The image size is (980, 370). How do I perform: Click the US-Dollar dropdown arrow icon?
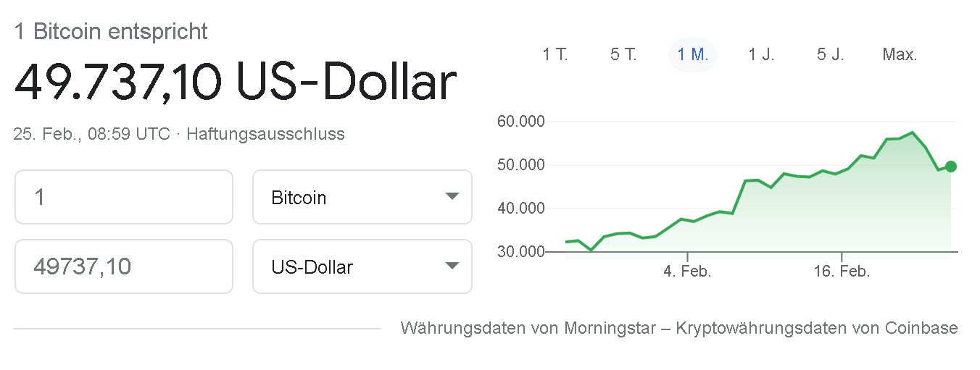click(452, 266)
